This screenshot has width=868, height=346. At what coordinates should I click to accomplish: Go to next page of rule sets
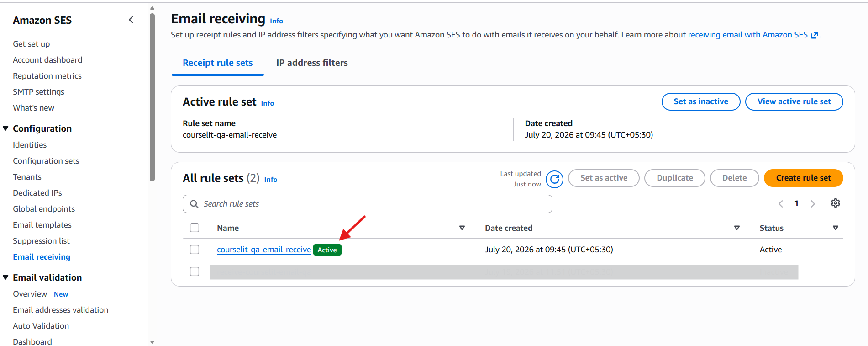tap(812, 204)
